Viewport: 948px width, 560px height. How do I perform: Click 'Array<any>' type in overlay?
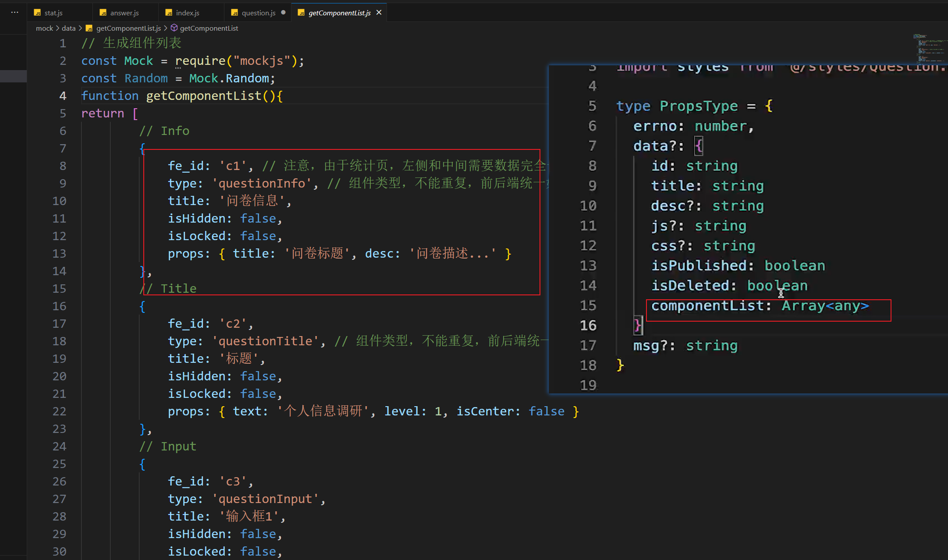pos(825,305)
